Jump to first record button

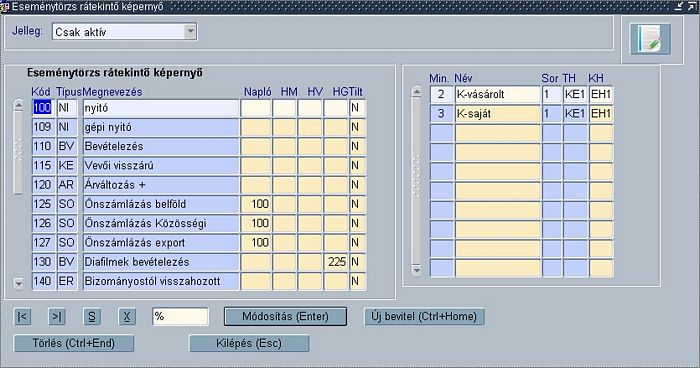(x=22, y=317)
